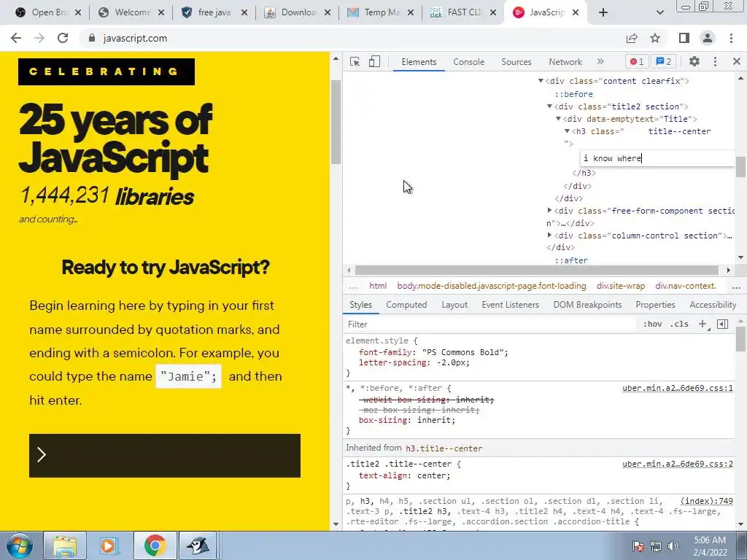The image size is (747, 560).
Task: Open the (index):749 source link
Action: (706, 501)
